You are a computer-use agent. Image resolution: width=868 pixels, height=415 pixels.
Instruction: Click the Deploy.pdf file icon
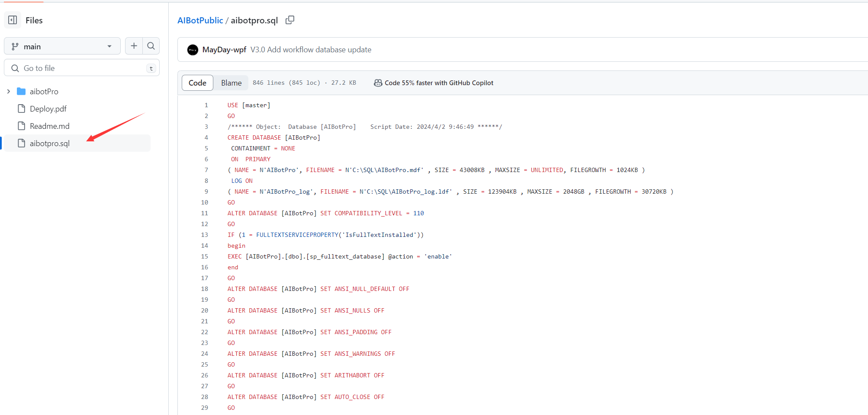click(x=21, y=109)
